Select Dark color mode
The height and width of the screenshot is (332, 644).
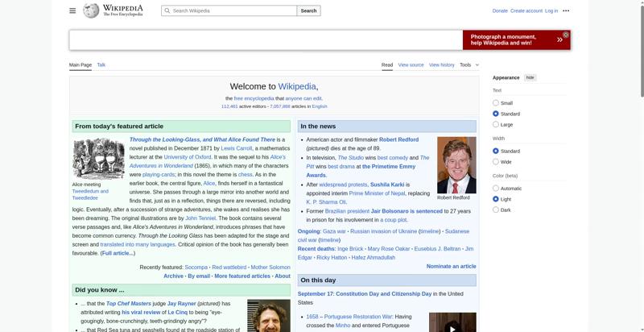[x=496, y=210]
